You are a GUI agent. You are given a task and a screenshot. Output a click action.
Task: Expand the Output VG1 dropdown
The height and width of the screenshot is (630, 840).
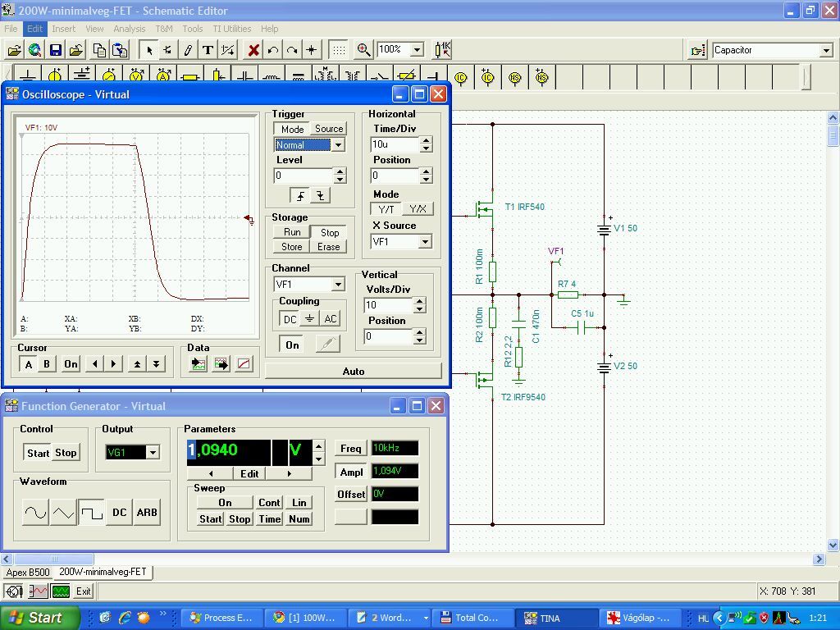coord(152,453)
